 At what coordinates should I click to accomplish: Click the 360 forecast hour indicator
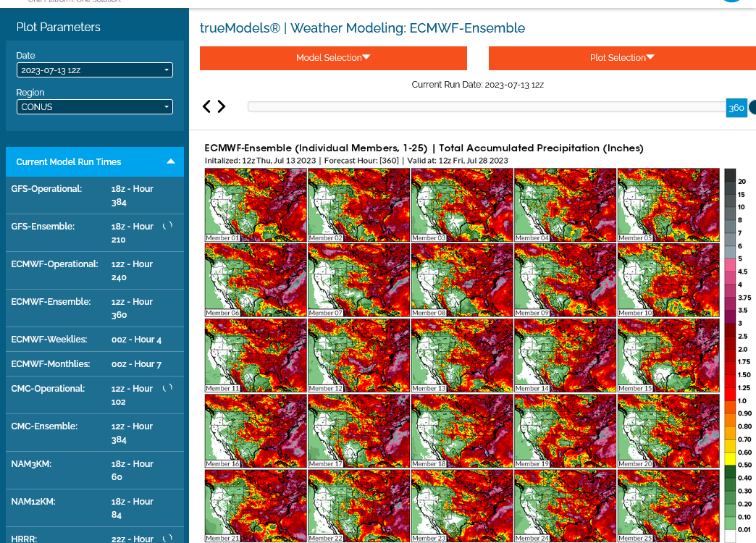(736, 108)
